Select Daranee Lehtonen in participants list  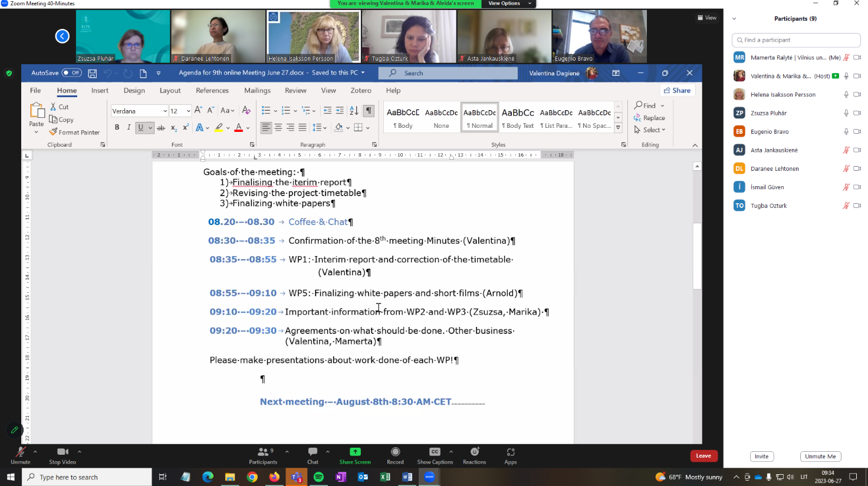[x=774, y=168]
